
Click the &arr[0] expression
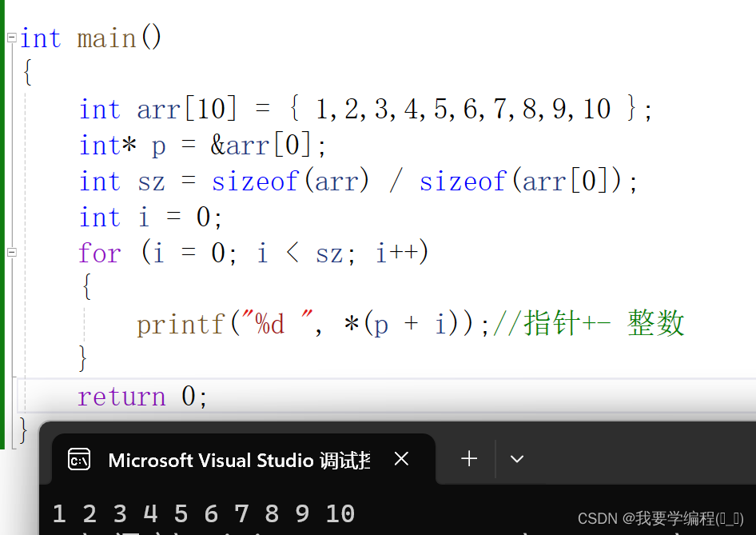261,145
